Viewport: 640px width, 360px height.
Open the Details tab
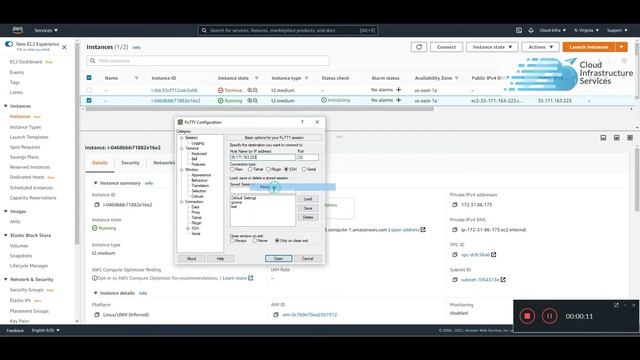(100, 163)
